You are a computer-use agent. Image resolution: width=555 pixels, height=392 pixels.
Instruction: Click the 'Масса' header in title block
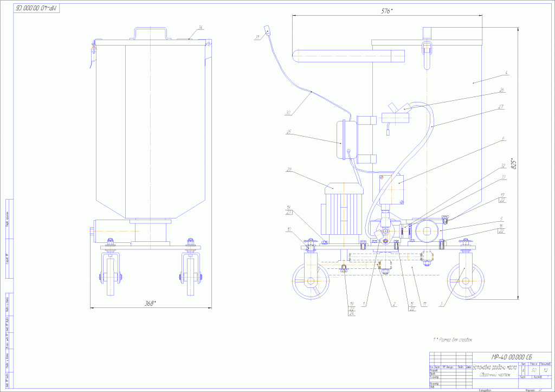(534, 364)
